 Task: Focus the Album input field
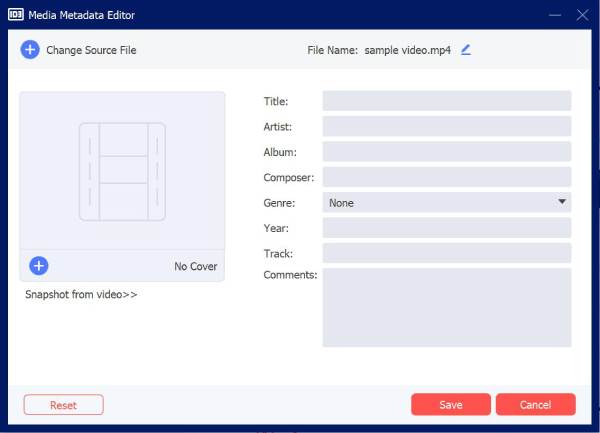click(x=447, y=151)
